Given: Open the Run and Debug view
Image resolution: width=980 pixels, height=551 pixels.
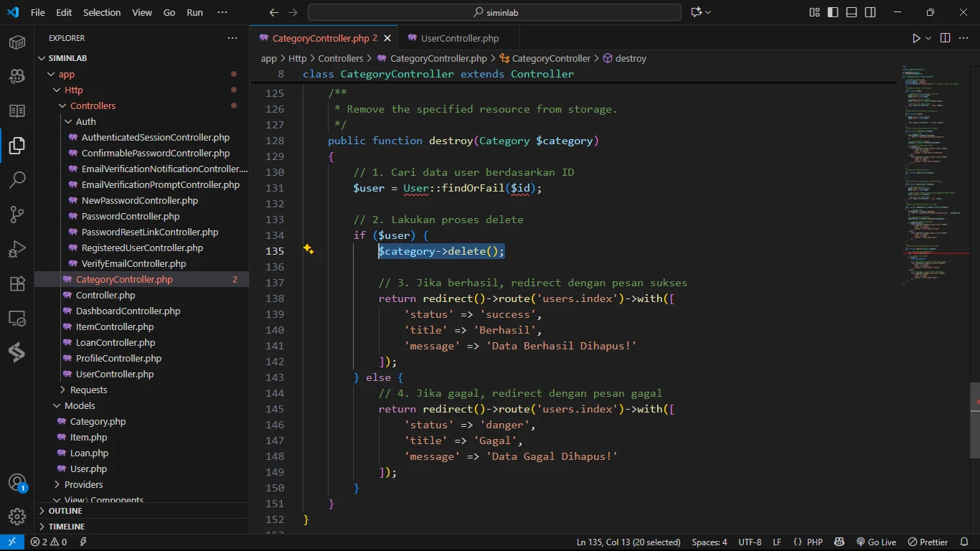Looking at the screenshot, I should (17, 249).
